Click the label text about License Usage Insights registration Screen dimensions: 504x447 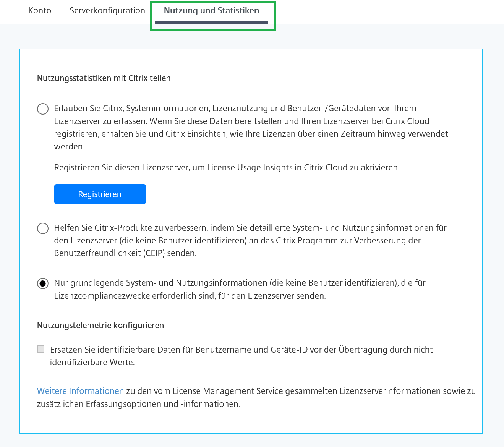pos(227,167)
